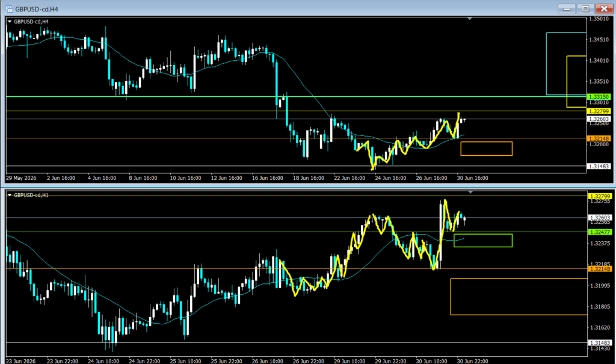Image resolution: width=616 pixels, height=364 pixels.
Task: Click the 30 Jun 16:00 time label
Action: tap(473, 178)
